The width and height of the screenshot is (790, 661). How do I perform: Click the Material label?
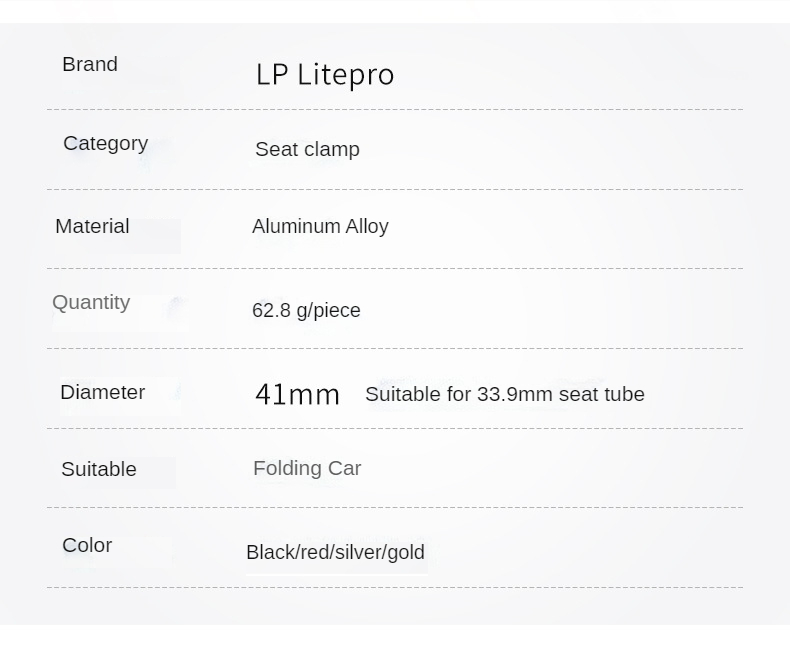[92, 226]
